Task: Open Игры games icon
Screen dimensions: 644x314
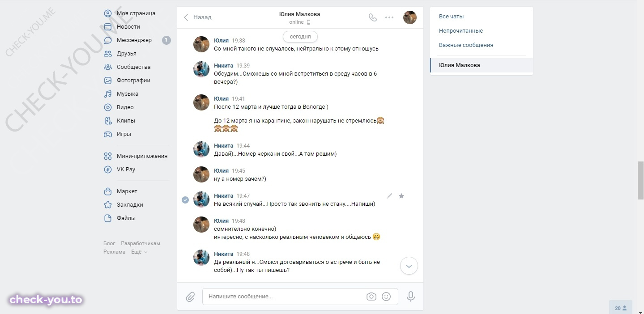Action: click(108, 134)
